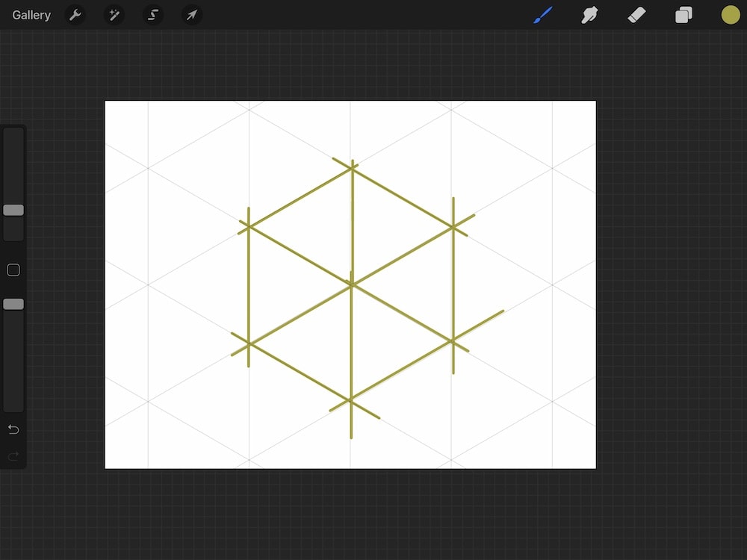Select the Selection S-shaped tool

[x=153, y=15]
